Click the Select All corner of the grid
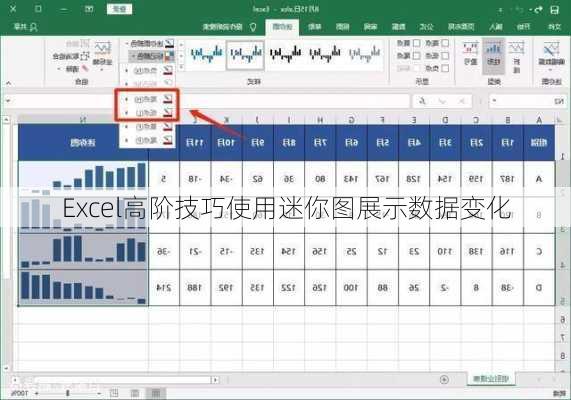The image size is (571, 400). (x=561, y=119)
